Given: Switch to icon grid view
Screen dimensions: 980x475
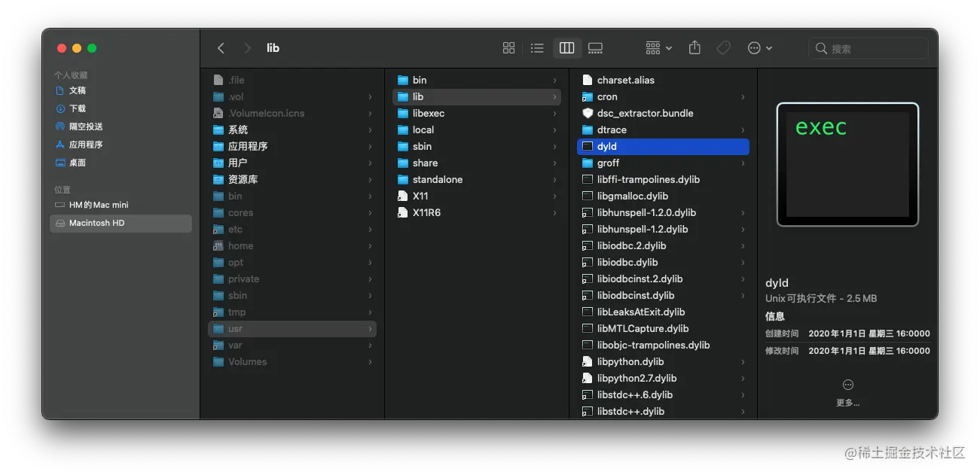Looking at the screenshot, I should pyautogui.click(x=508, y=48).
